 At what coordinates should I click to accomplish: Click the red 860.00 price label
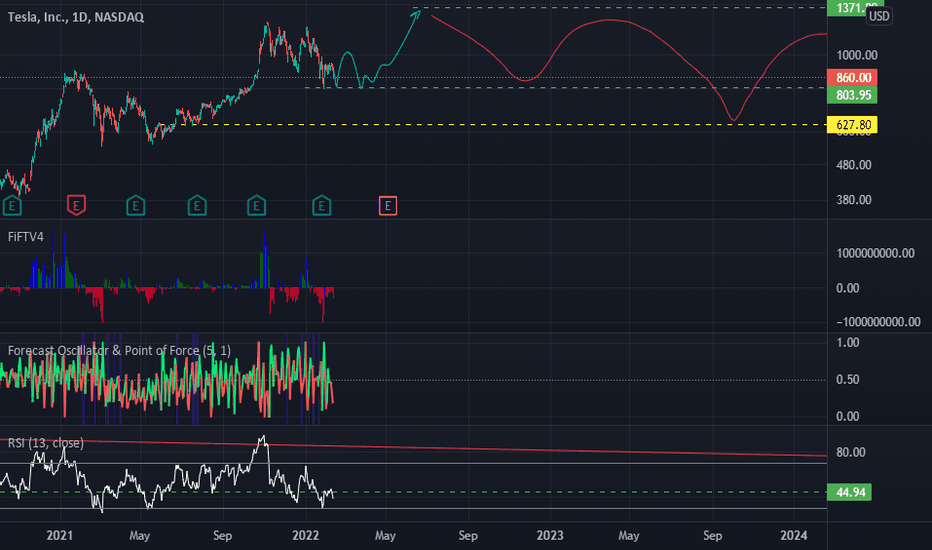[852, 78]
